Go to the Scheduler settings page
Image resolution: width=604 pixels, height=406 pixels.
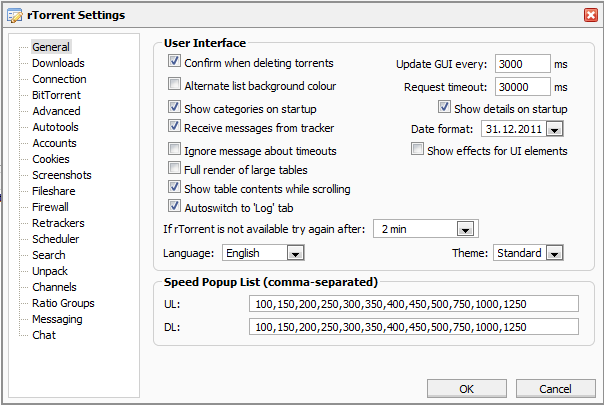(57, 239)
